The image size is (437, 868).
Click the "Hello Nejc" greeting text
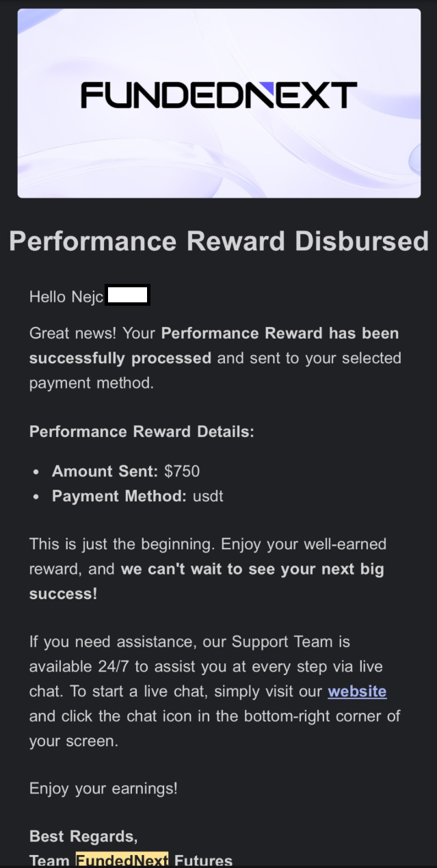(66, 296)
